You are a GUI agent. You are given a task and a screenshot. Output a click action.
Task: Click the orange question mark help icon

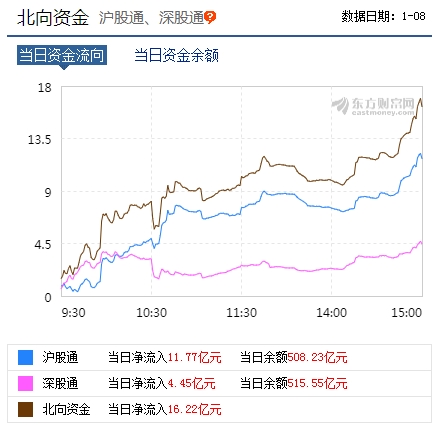[210, 17]
